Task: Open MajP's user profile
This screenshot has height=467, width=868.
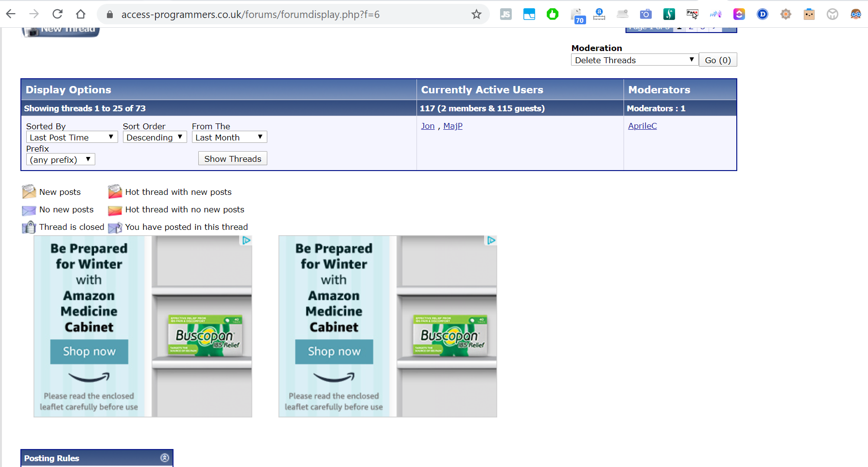Action: click(453, 126)
